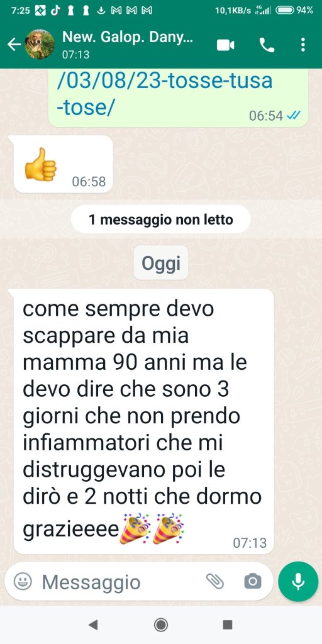
Task: Record a voice message with microphone button
Action: coord(297,582)
